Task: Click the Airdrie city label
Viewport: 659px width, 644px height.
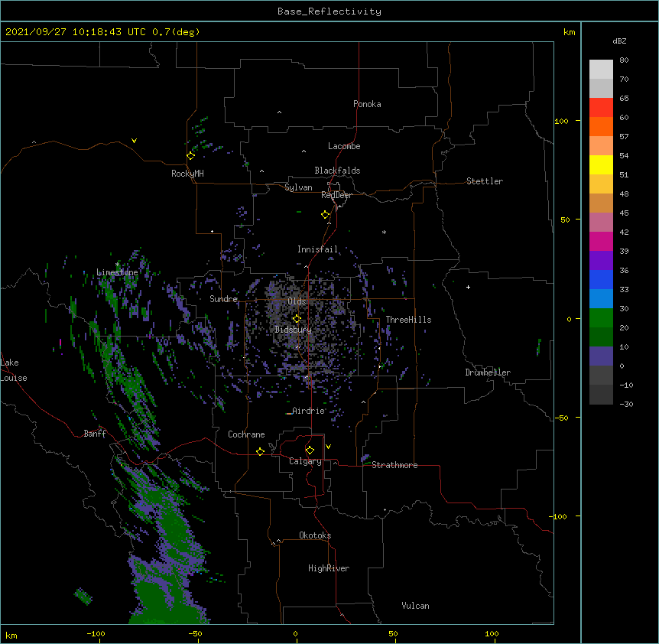Action: coord(309,411)
